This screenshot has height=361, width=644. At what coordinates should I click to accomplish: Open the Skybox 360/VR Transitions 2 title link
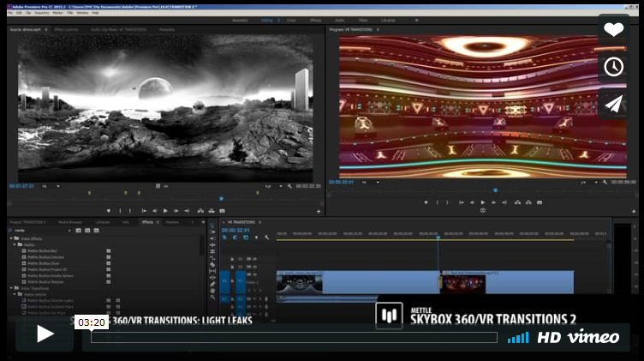493,319
